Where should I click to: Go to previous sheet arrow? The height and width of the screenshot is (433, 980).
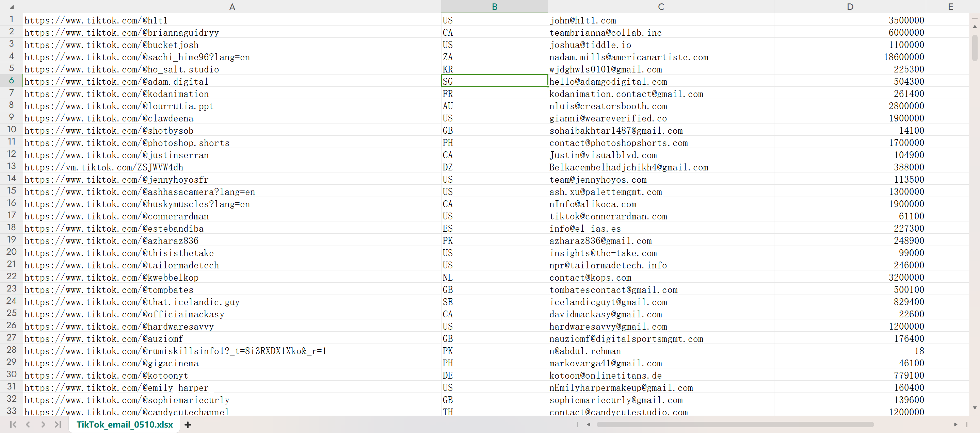[28, 424]
